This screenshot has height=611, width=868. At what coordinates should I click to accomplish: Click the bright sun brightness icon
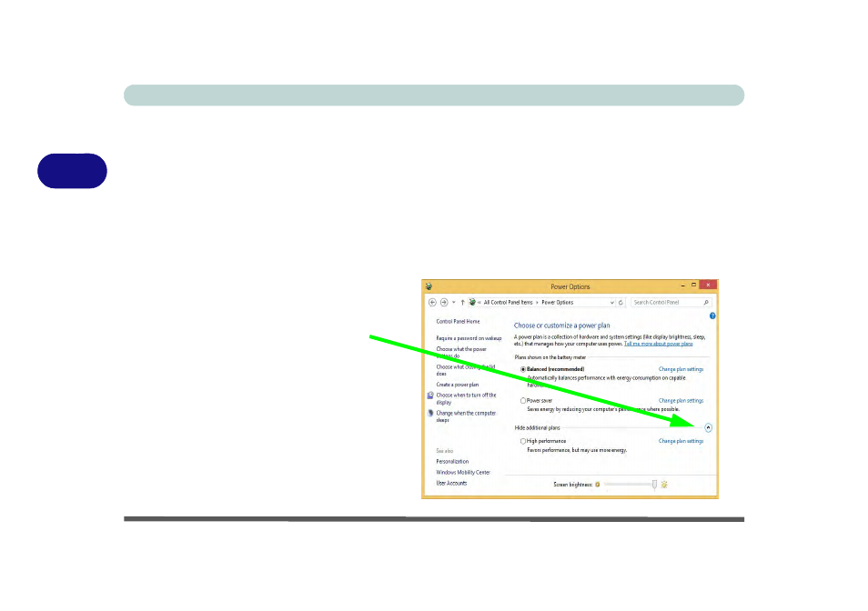point(664,485)
